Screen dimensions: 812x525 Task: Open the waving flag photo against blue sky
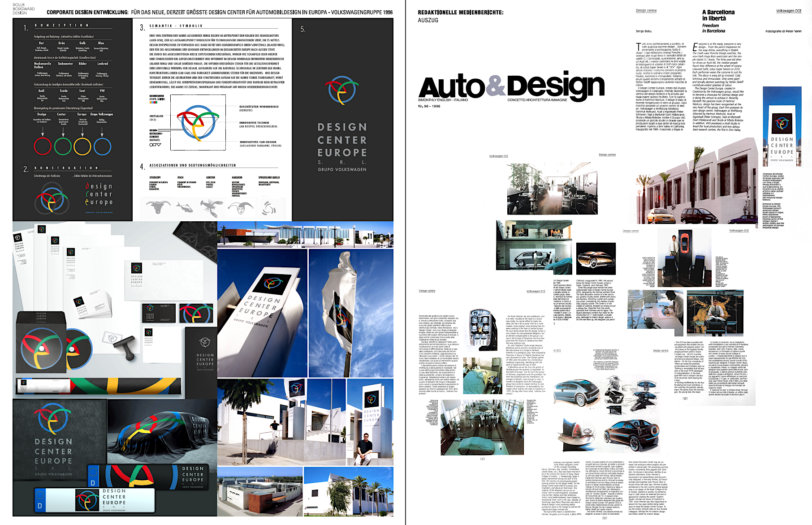(351, 313)
